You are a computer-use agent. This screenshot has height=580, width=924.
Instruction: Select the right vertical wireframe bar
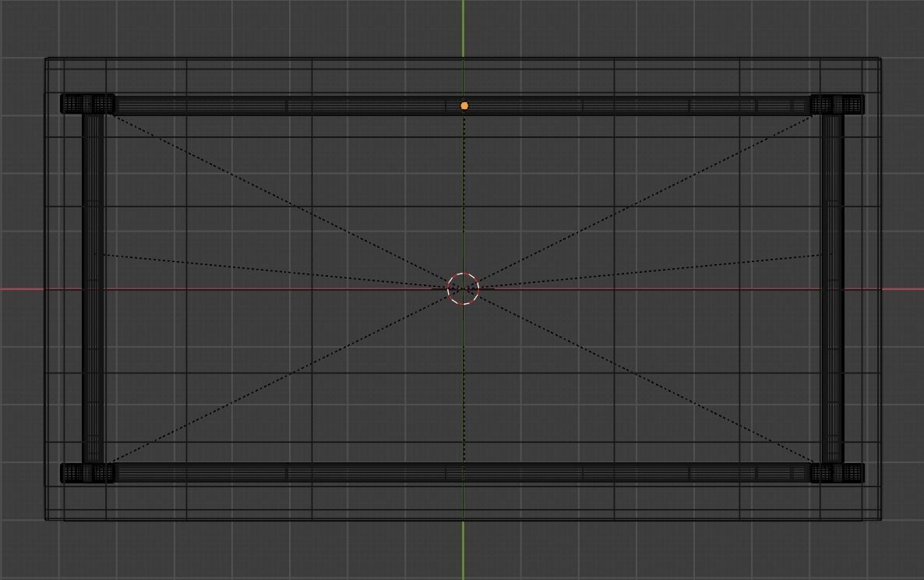pos(833,288)
